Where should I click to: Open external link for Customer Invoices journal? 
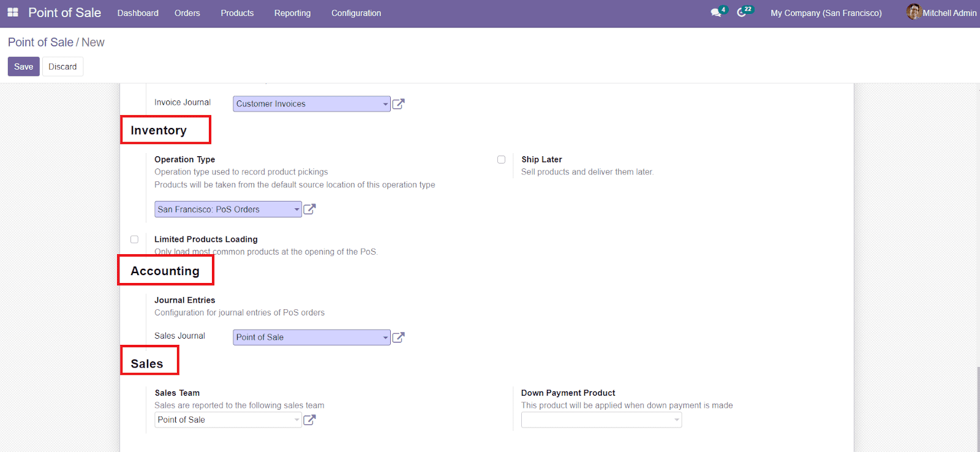(398, 104)
